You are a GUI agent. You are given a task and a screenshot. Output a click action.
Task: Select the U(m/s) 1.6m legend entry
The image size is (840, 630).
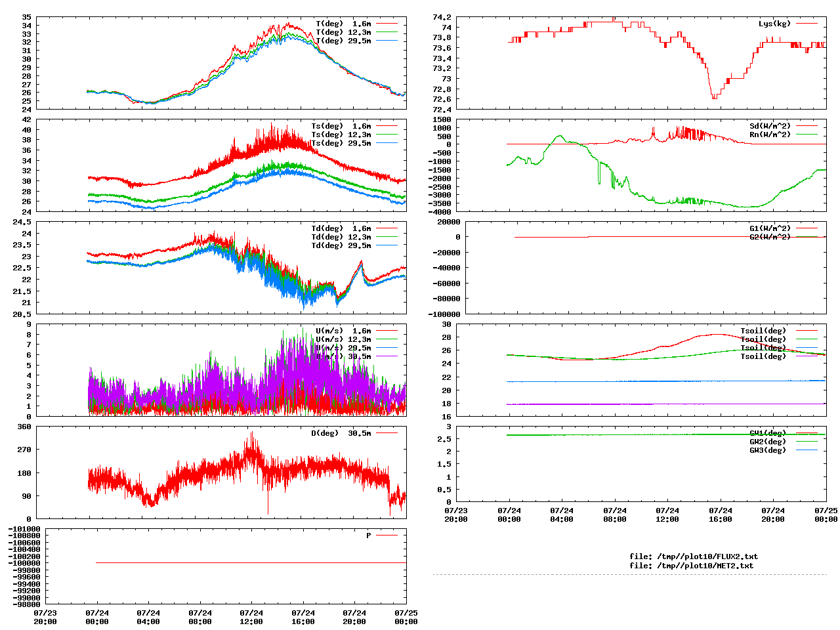click(343, 331)
